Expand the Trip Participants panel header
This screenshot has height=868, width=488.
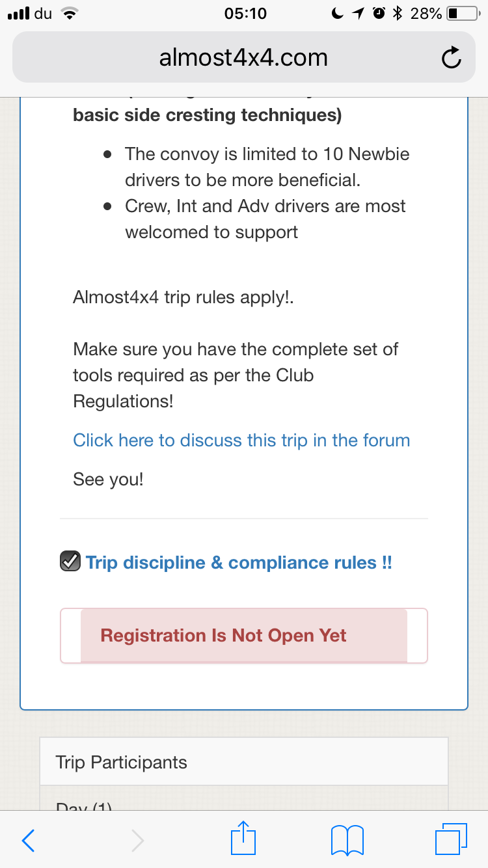[244, 762]
